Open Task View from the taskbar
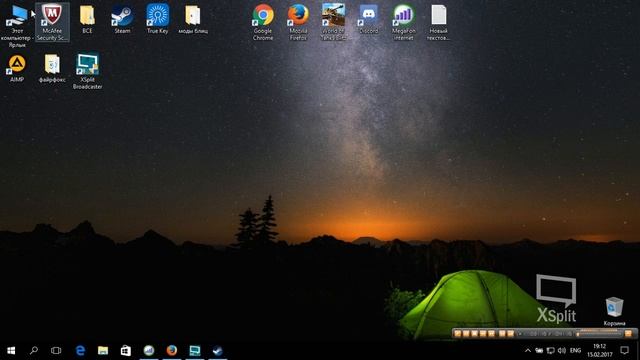This screenshot has width=640, height=360. click(x=56, y=351)
